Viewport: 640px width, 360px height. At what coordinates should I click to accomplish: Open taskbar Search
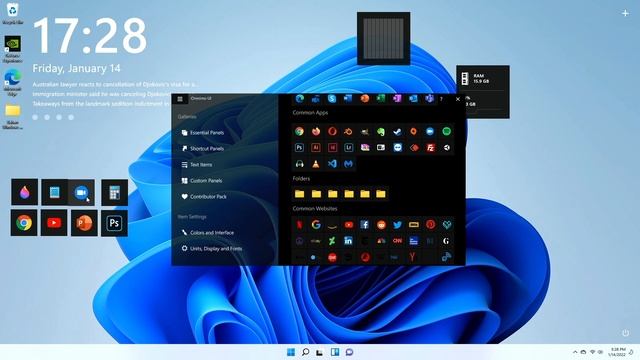click(x=305, y=352)
